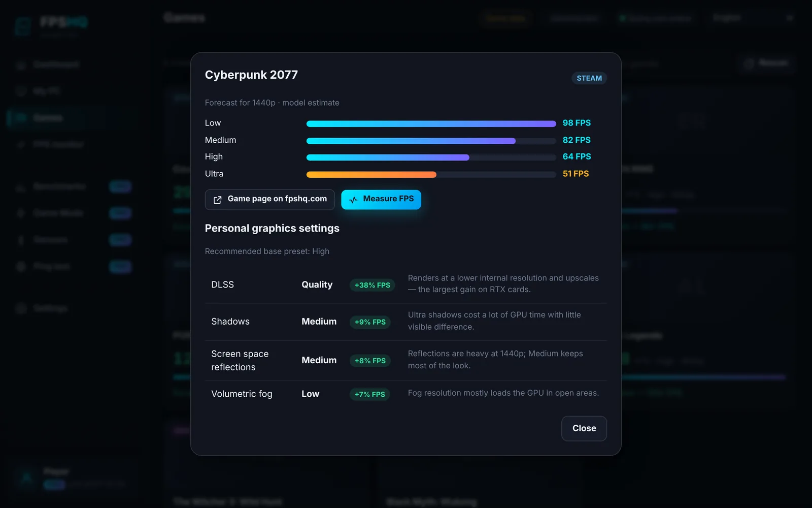This screenshot has width=812, height=508.
Task: Click the Personal graphics settings heading
Action: (272, 228)
